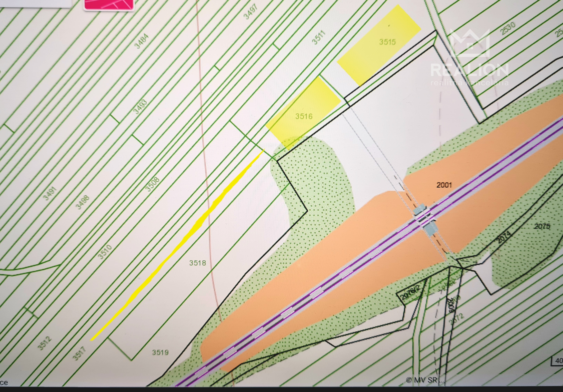Viewport: 563px width, 392px height.
Task: Click parcel label 3497
Action: coord(250,12)
